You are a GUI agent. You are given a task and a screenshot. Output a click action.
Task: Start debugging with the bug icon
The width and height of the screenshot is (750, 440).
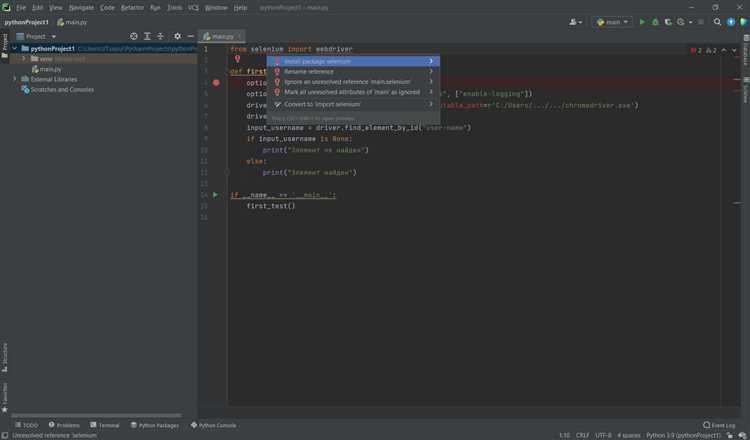[x=655, y=22]
